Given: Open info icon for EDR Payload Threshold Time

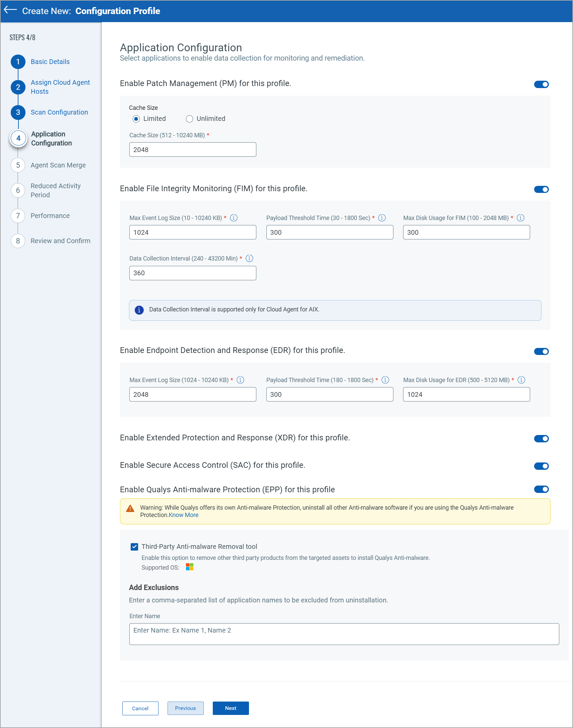Looking at the screenshot, I should (x=385, y=380).
